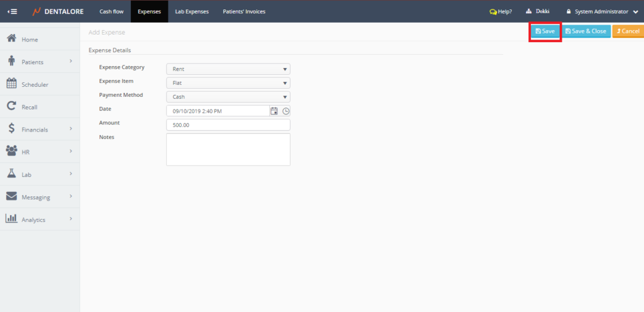Click the Home house icon
The width and height of the screenshot is (644, 312).
(x=11, y=39)
